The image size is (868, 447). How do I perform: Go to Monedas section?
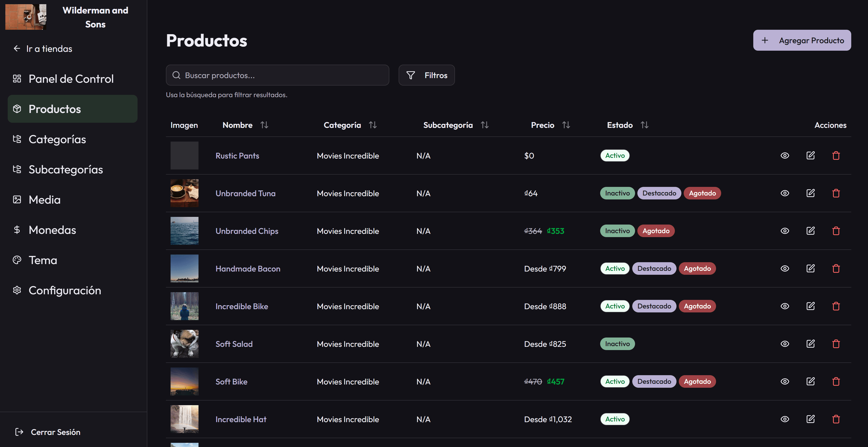[x=52, y=230]
